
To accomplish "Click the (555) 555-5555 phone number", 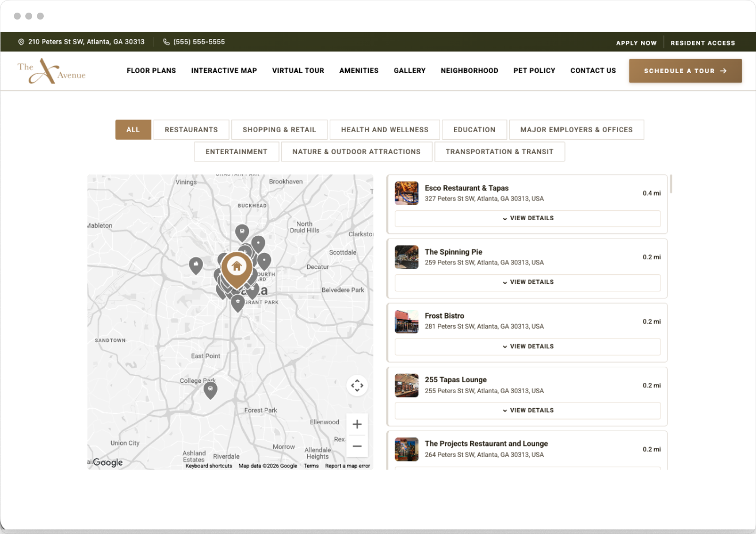I will click(x=199, y=42).
